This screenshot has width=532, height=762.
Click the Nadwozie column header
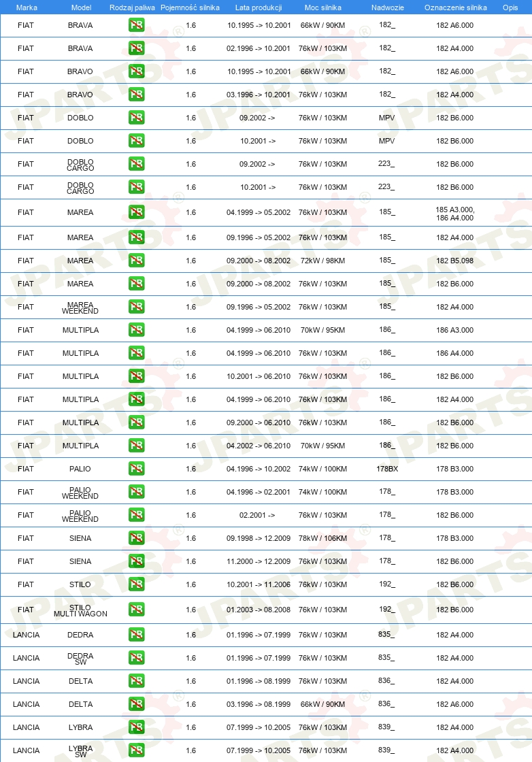[388, 7]
